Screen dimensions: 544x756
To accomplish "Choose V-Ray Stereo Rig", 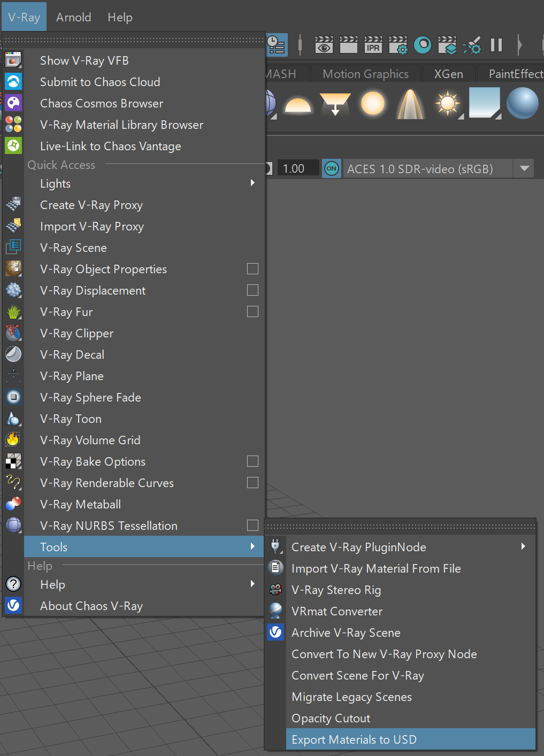I will click(411, 590).
